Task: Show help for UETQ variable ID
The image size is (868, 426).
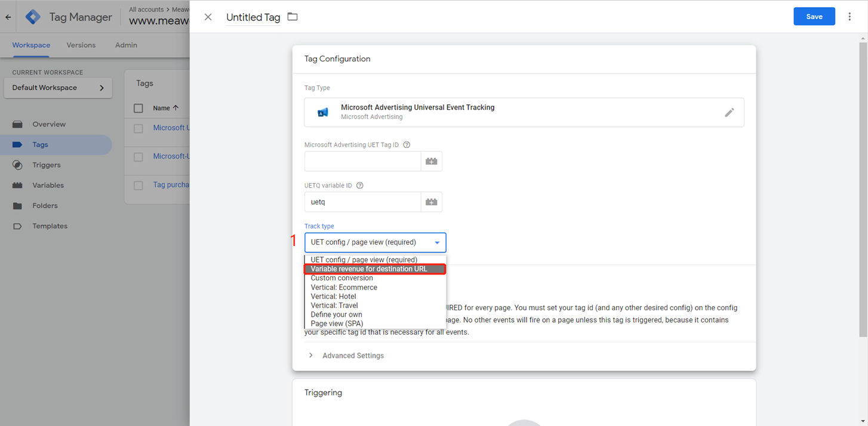Action: click(360, 186)
